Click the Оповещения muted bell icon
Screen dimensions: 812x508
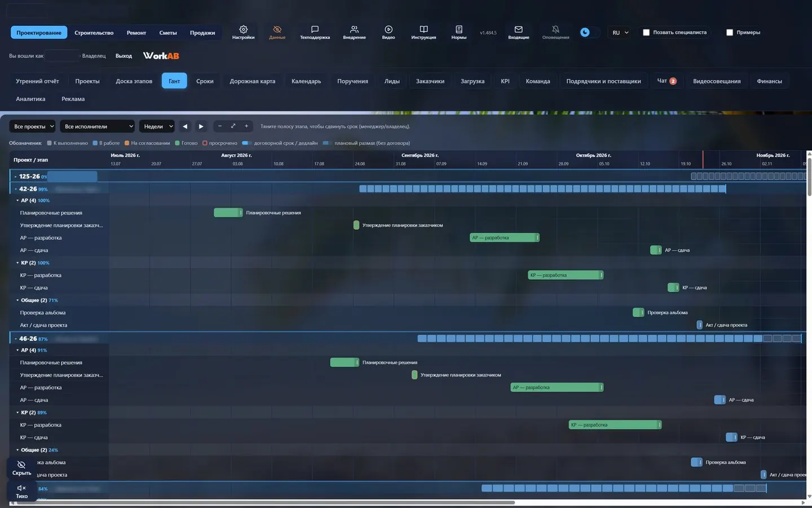coord(555,29)
